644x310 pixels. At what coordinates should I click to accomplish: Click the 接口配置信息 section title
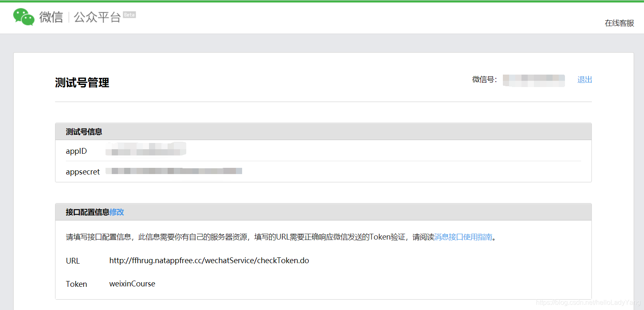tap(88, 212)
